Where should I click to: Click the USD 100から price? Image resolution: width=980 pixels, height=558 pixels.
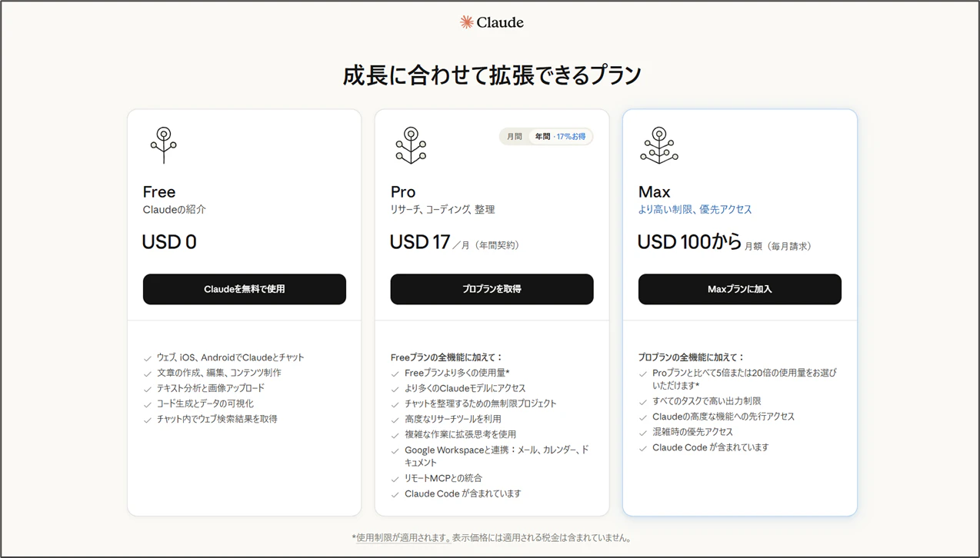[x=689, y=242]
